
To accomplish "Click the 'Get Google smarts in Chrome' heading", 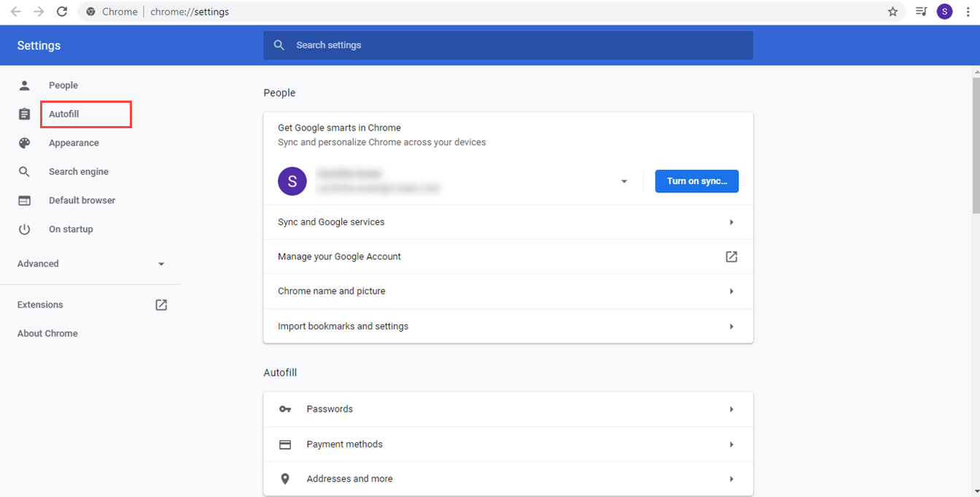I will coord(339,128).
